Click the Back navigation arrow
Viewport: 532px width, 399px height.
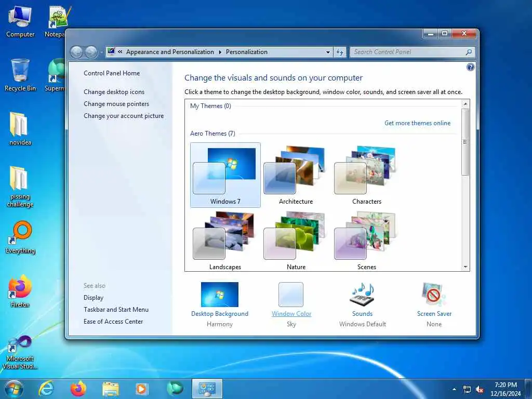coord(77,52)
